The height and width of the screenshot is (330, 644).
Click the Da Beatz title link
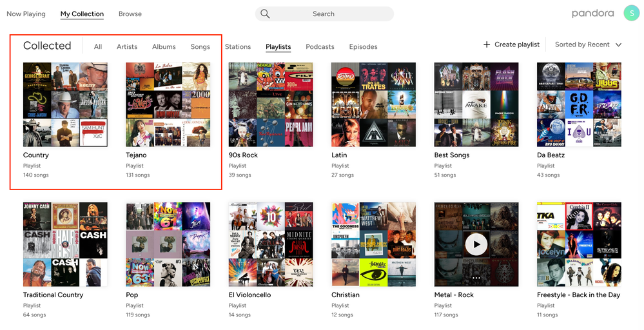551,155
